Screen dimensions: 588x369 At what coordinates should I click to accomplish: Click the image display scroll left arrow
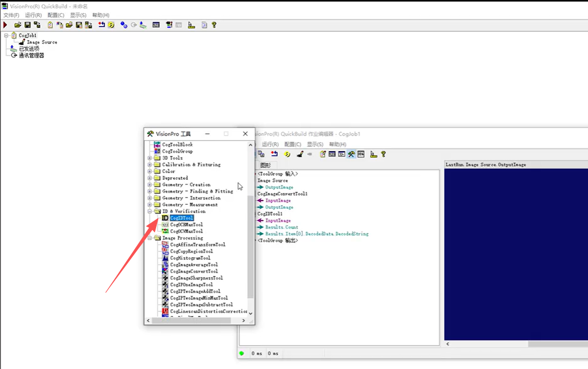click(x=448, y=344)
